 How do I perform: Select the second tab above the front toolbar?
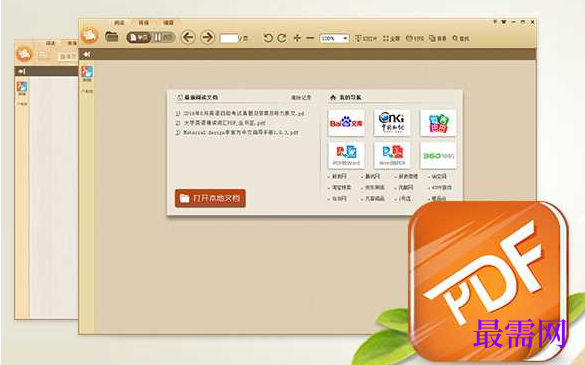[x=144, y=23]
